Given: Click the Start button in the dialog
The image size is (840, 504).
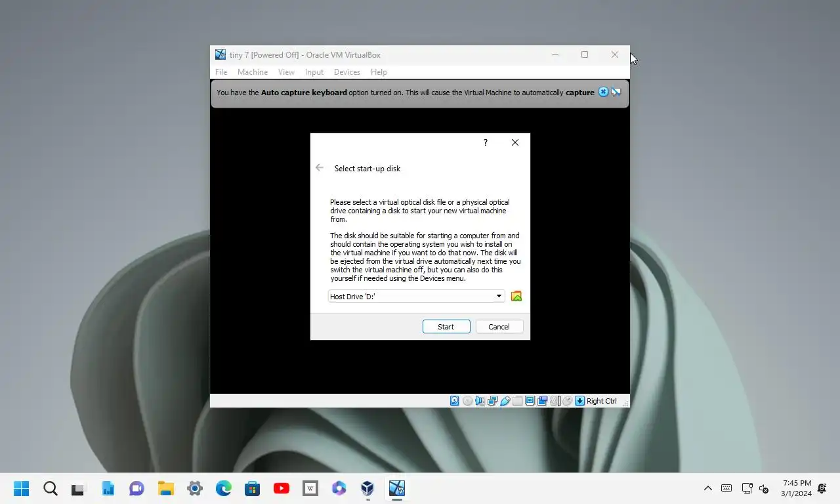Looking at the screenshot, I should (x=446, y=327).
